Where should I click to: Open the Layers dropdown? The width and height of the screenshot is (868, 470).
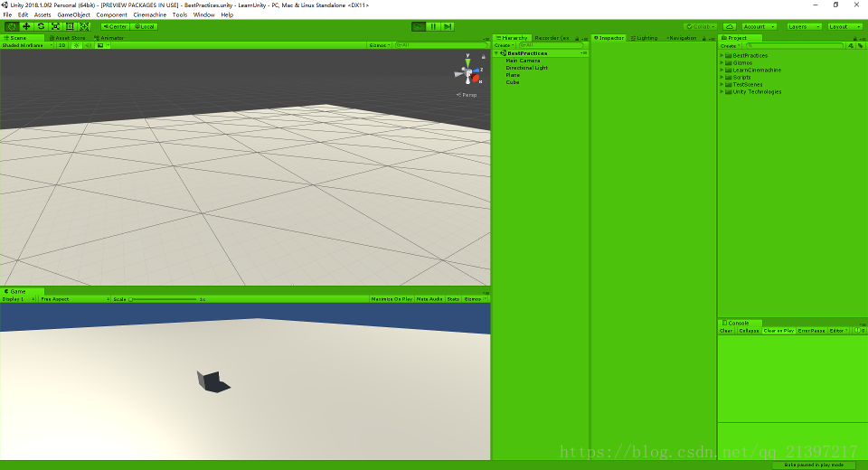pyautogui.click(x=803, y=26)
